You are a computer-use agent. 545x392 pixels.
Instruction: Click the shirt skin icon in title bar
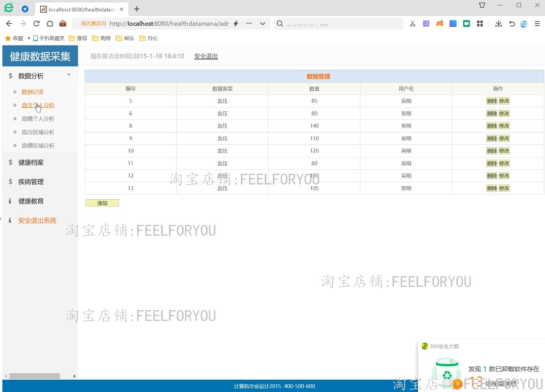482,5
